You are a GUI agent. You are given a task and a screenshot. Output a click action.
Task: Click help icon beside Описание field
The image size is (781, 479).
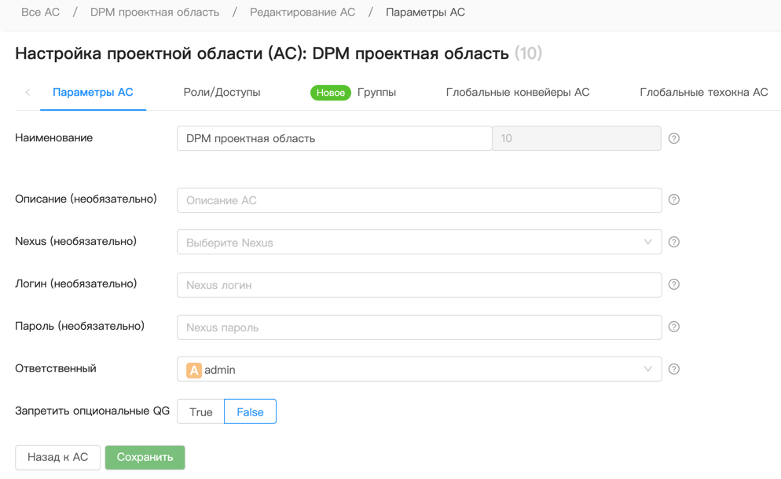(674, 200)
